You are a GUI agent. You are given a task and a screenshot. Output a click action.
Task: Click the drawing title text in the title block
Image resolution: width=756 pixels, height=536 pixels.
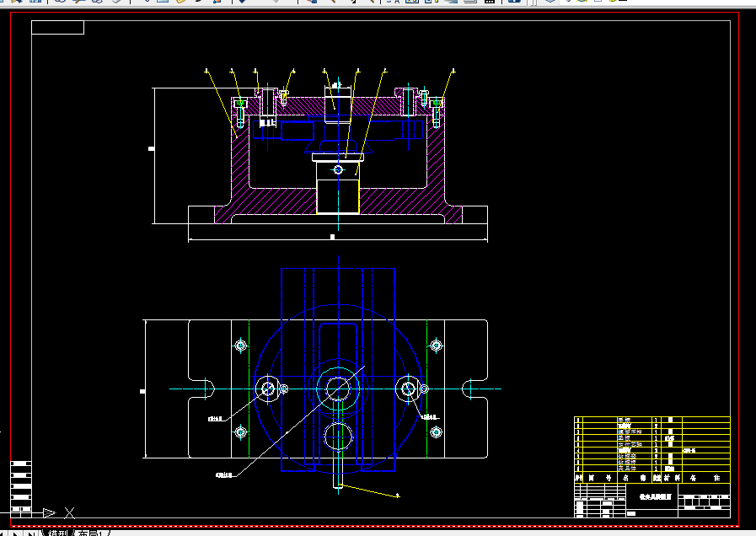tap(655, 496)
